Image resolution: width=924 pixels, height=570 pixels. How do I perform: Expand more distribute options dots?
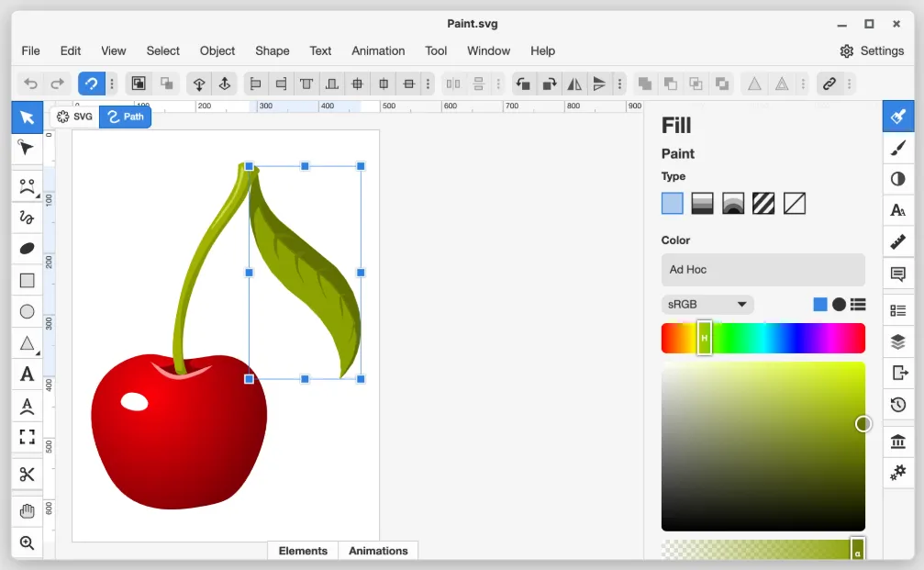498,84
